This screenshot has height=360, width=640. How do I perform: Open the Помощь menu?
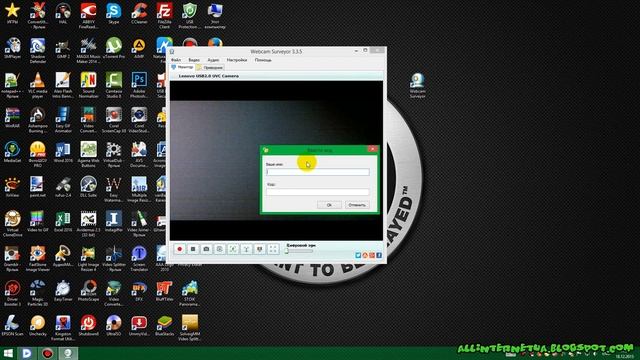(x=263, y=60)
